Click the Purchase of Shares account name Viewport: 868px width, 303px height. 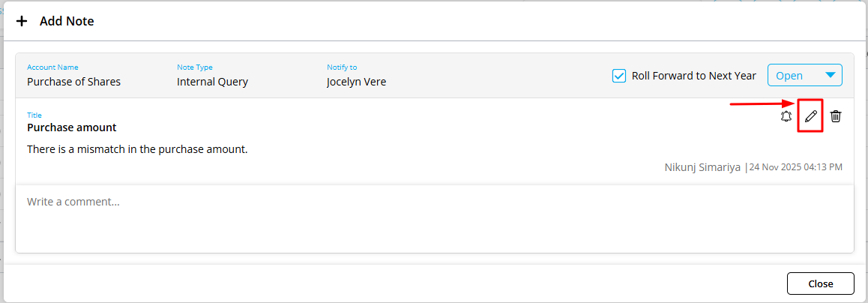[73, 82]
